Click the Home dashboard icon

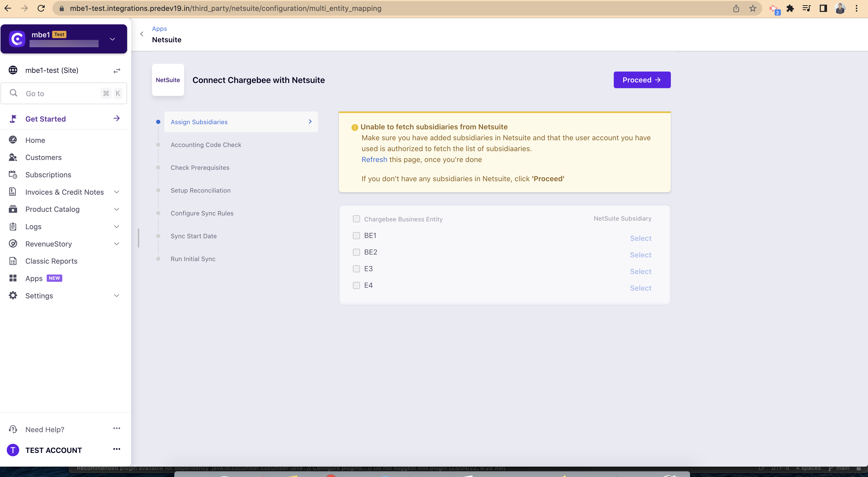coord(13,140)
